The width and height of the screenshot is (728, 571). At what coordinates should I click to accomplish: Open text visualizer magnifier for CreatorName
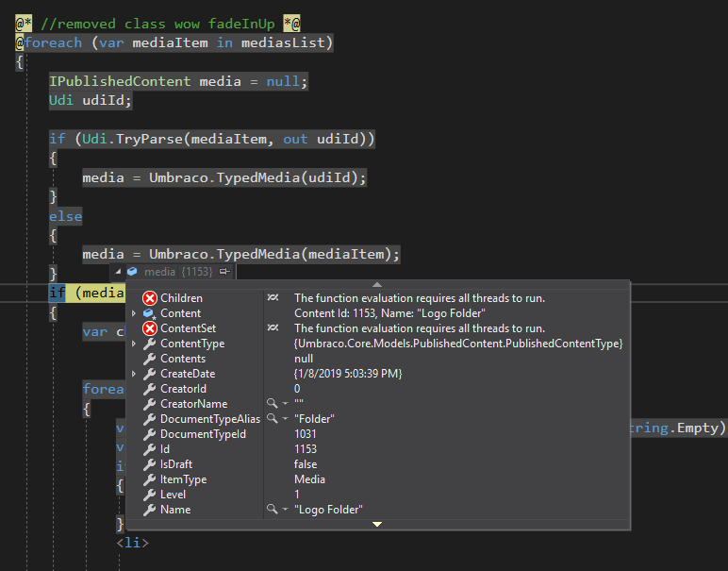pos(272,404)
